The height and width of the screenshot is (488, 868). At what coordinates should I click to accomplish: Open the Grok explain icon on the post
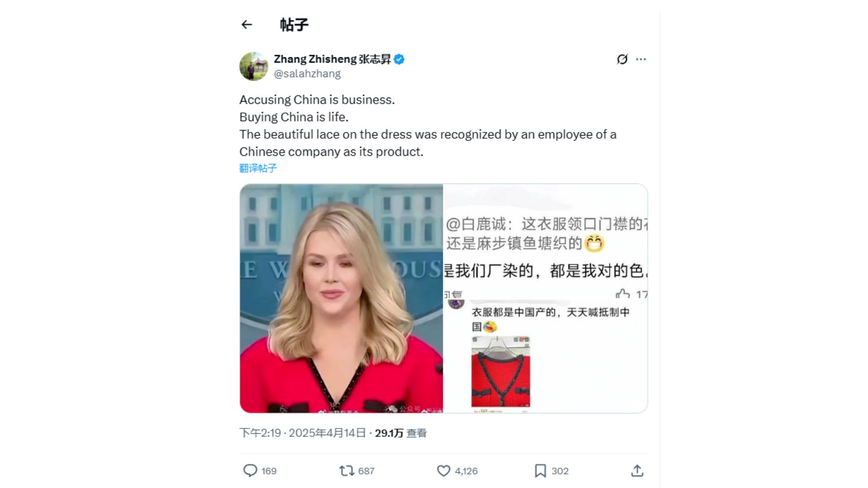click(622, 59)
